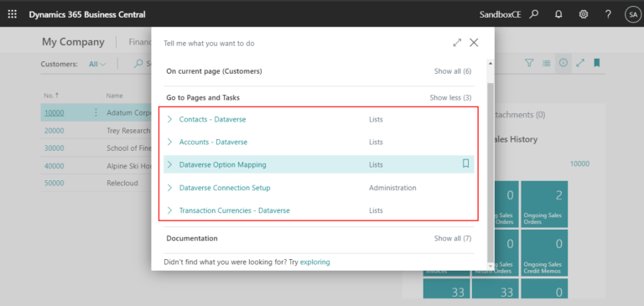The height and width of the screenshot is (306, 644).
Task: Switch to list view icon
Action: pyautogui.click(x=546, y=63)
